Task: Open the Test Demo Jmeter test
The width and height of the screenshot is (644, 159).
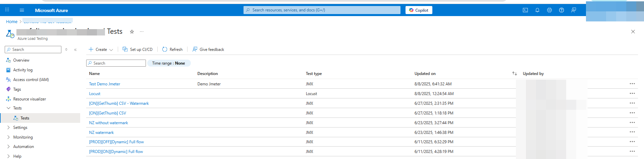Action: tap(105, 84)
